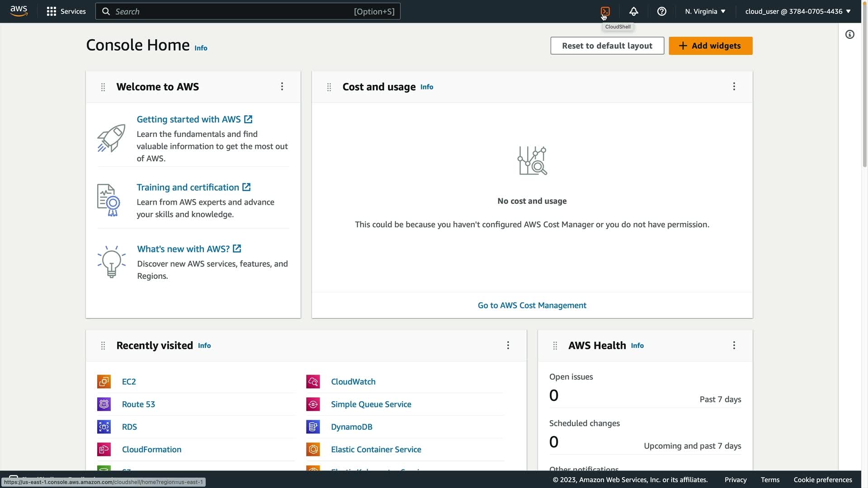The height and width of the screenshot is (488, 868).
Task: Expand the cloud_user account dropdown
Action: coord(797,11)
